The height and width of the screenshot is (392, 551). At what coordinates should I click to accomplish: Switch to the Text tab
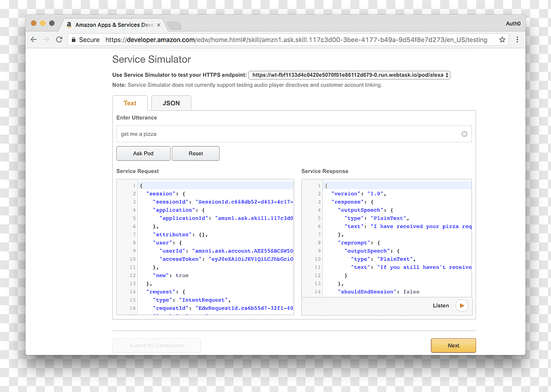(130, 103)
